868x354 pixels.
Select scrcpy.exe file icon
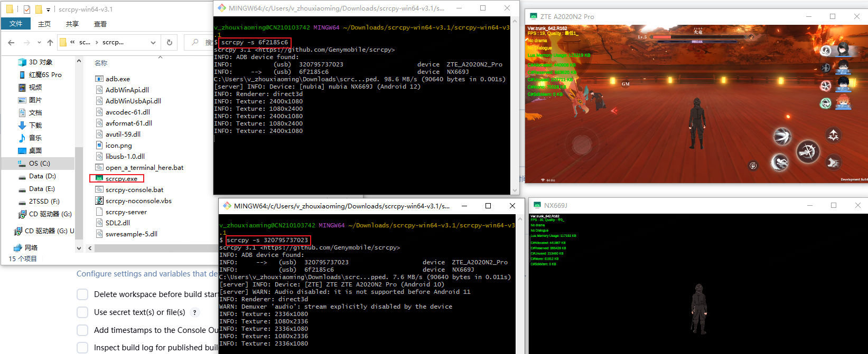click(99, 178)
